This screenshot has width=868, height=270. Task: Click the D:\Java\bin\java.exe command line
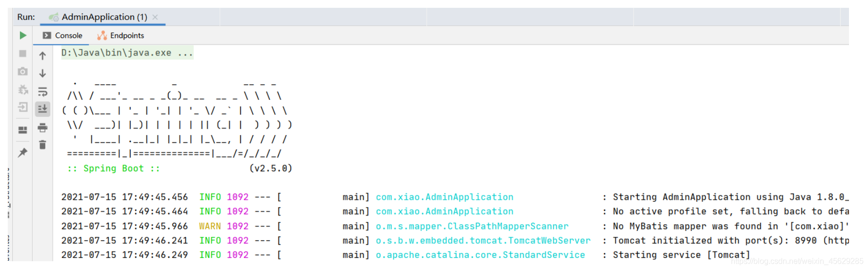127,53
